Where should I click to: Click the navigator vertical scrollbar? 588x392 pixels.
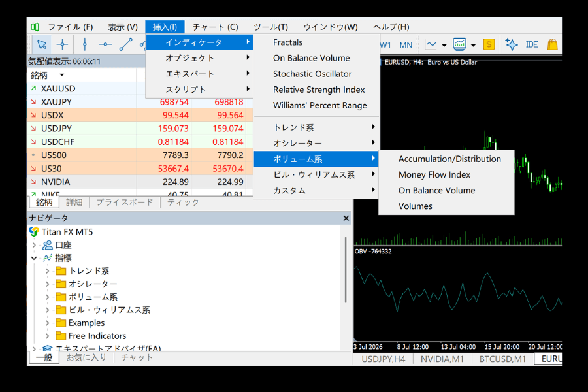tap(346, 269)
